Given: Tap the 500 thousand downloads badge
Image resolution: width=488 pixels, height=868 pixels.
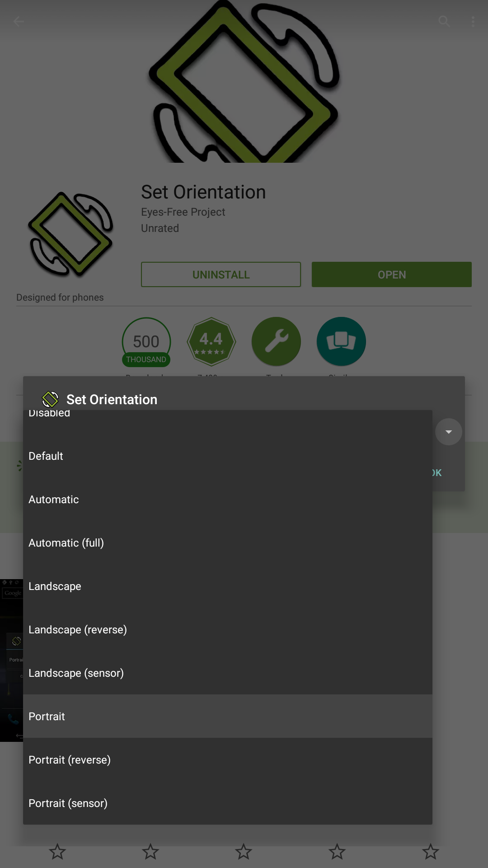Looking at the screenshot, I should point(146,342).
